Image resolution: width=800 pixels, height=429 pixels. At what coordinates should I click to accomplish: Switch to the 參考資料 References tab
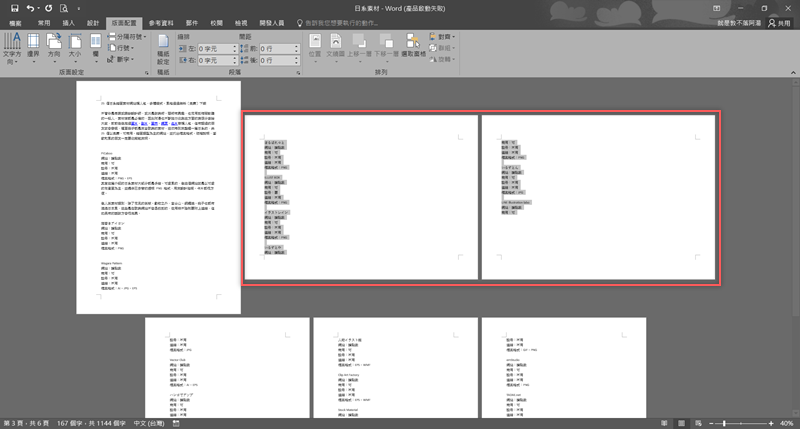pyautogui.click(x=161, y=23)
